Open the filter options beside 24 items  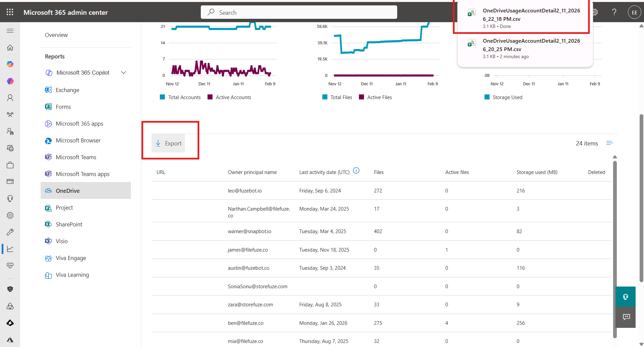(610, 143)
